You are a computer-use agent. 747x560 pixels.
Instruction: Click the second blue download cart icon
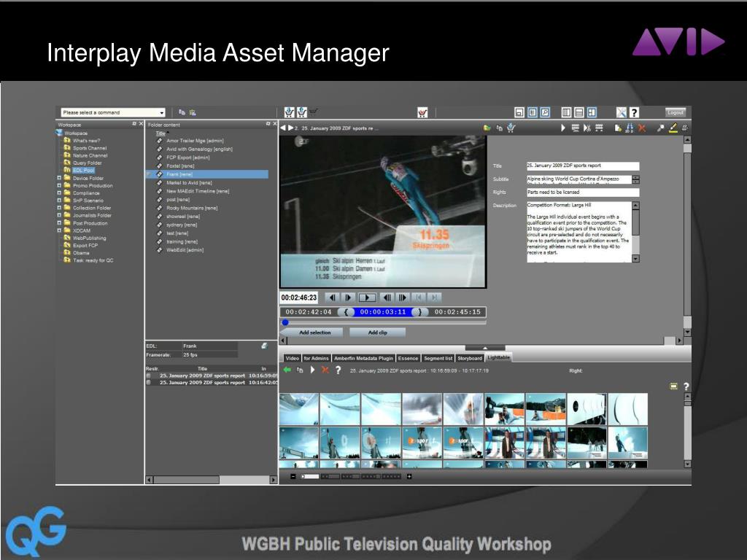(302, 112)
